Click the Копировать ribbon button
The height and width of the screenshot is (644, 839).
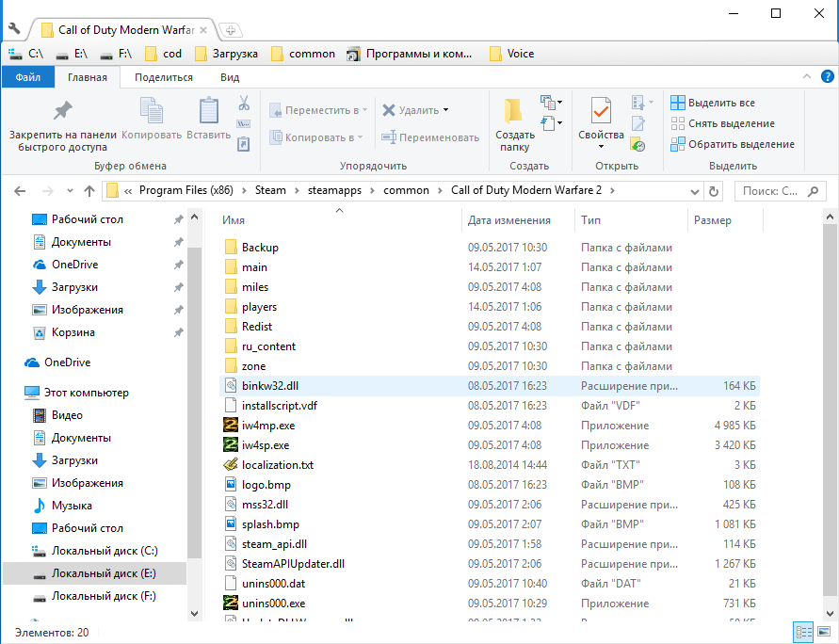pyautogui.click(x=152, y=119)
